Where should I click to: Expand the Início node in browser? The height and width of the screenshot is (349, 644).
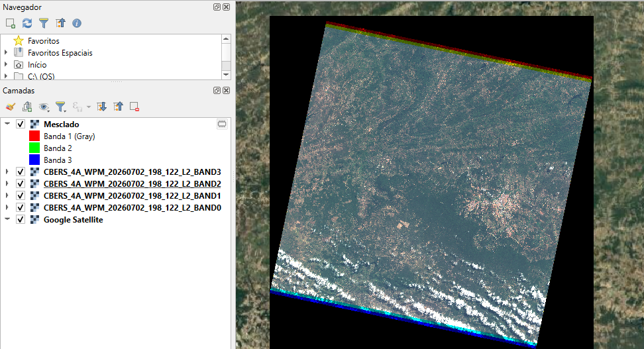tap(6, 64)
